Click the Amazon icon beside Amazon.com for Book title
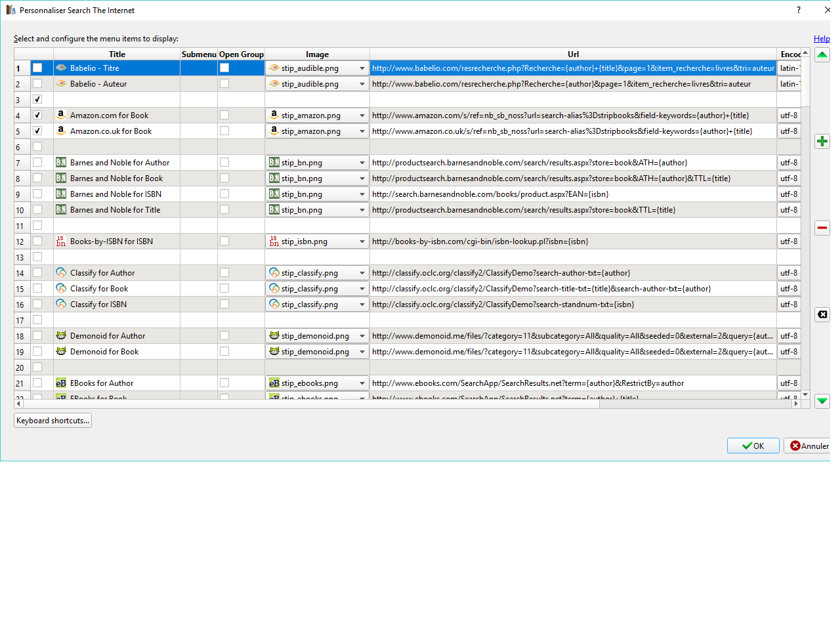 (x=61, y=115)
